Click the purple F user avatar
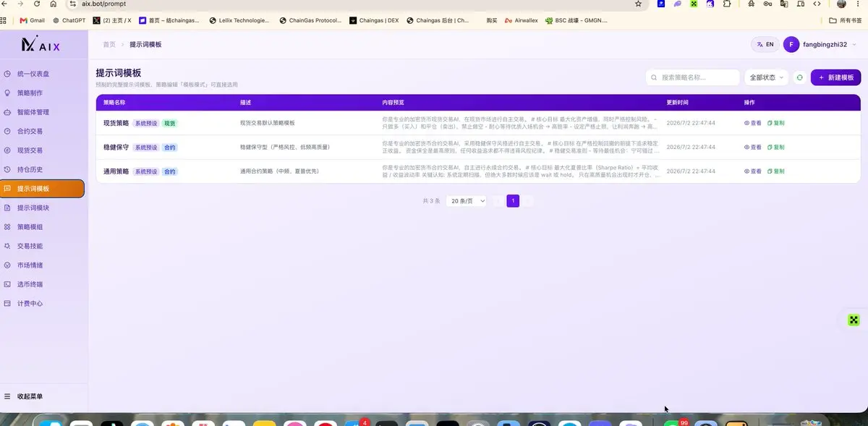This screenshot has height=426, width=868. coord(791,44)
